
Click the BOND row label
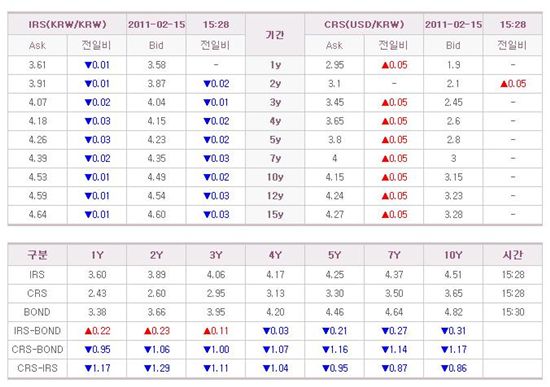(x=37, y=312)
